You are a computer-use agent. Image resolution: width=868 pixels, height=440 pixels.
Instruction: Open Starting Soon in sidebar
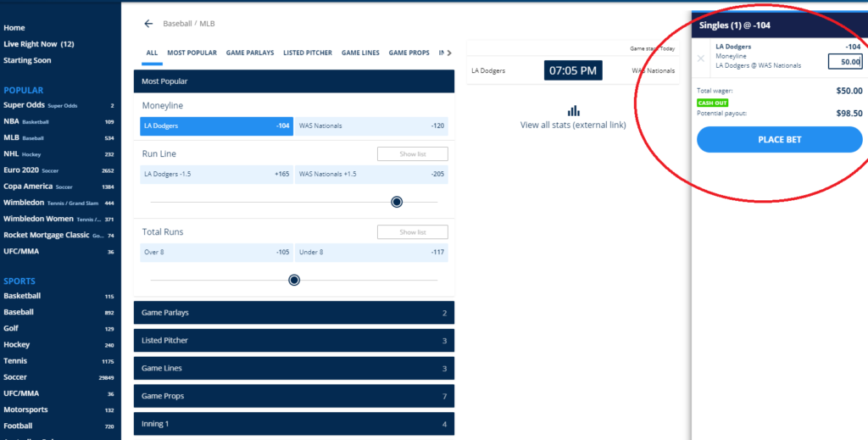point(27,60)
